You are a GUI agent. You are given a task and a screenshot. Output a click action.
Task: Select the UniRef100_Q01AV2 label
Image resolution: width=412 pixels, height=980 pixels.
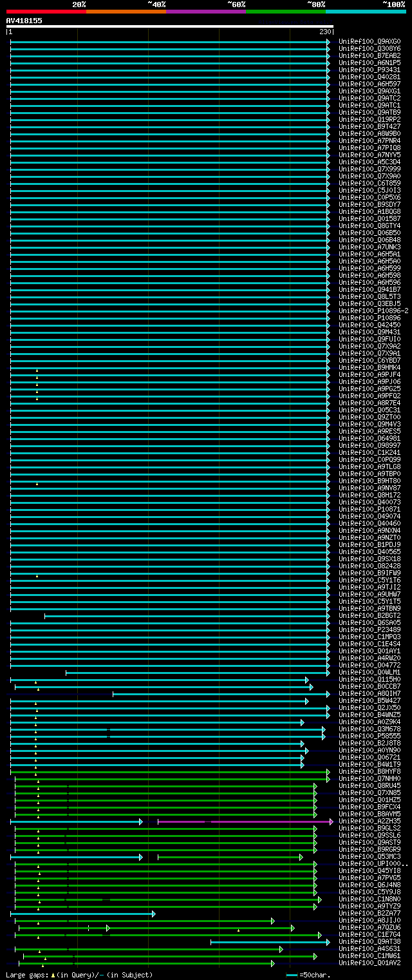pos(370,963)
